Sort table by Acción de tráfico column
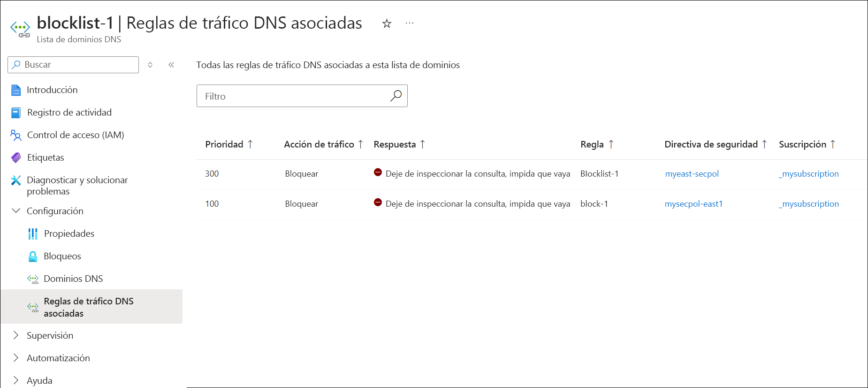This screenshot has height=388, width=868. [324, 144]
